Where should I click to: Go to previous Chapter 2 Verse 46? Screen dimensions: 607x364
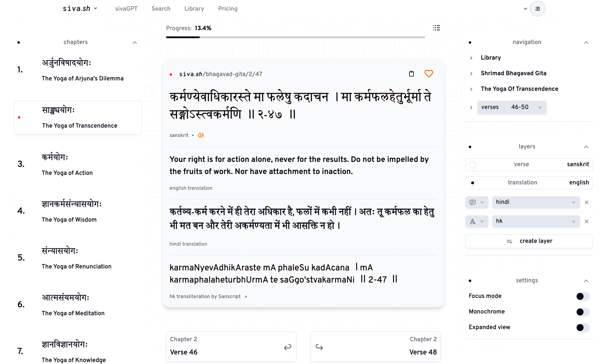point(231,347)
